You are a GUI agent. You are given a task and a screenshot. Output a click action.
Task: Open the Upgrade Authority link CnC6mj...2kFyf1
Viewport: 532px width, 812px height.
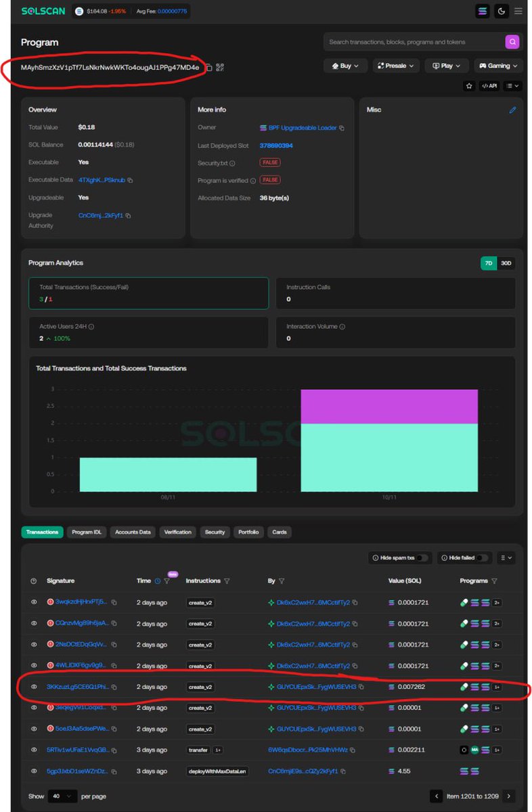[x=101, y=215]
